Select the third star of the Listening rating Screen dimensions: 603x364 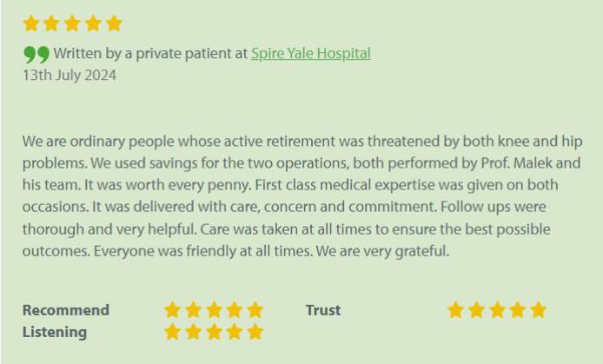click(214, 332)
